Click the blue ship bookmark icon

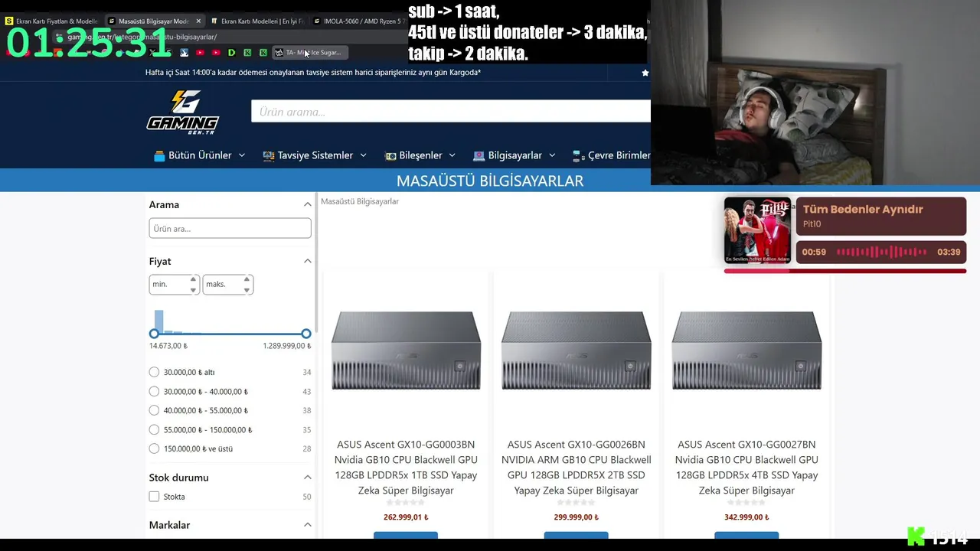pyautogui.click(x=184, y=53)
